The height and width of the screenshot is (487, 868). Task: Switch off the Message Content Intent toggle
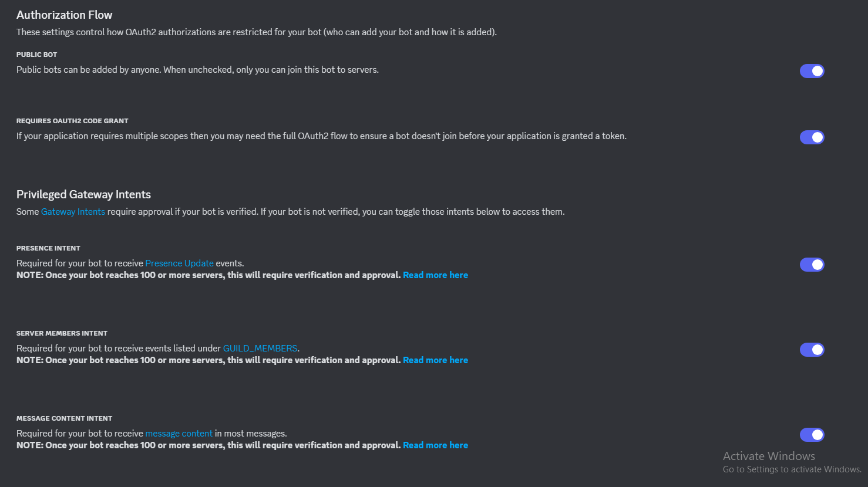812,435
